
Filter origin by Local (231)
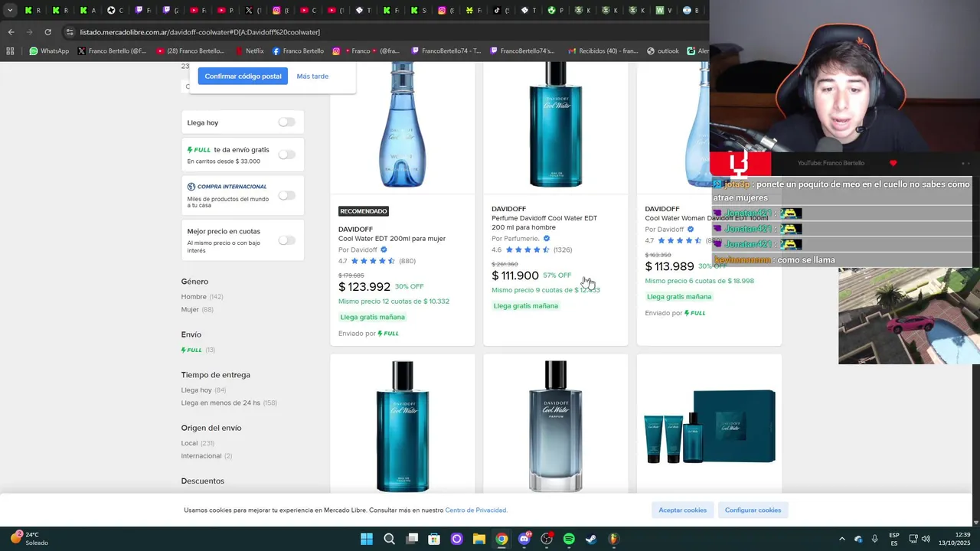point(198,443)
